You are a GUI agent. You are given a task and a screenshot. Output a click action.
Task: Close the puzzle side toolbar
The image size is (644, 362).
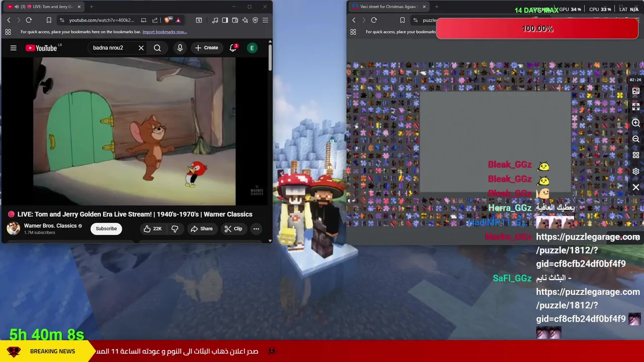636,188
